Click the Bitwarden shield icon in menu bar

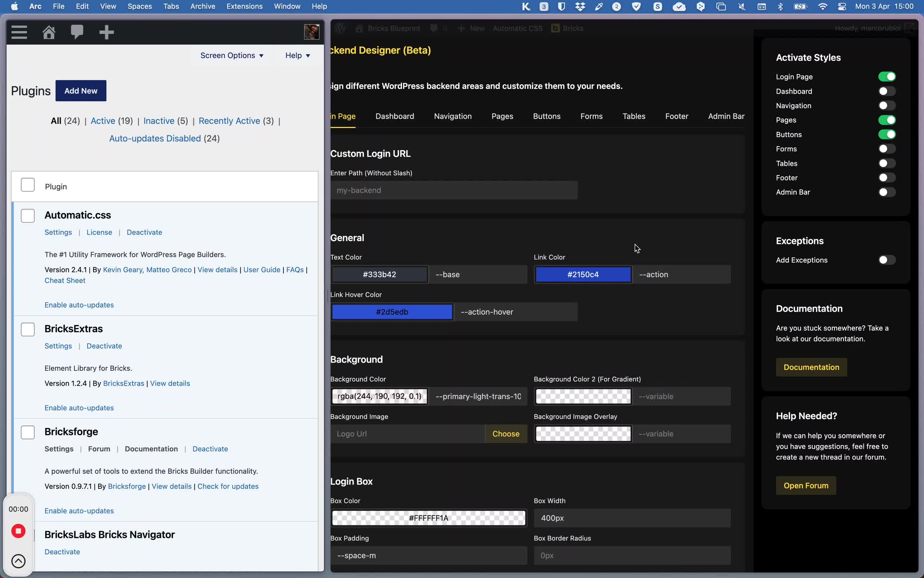click(561, 6)
